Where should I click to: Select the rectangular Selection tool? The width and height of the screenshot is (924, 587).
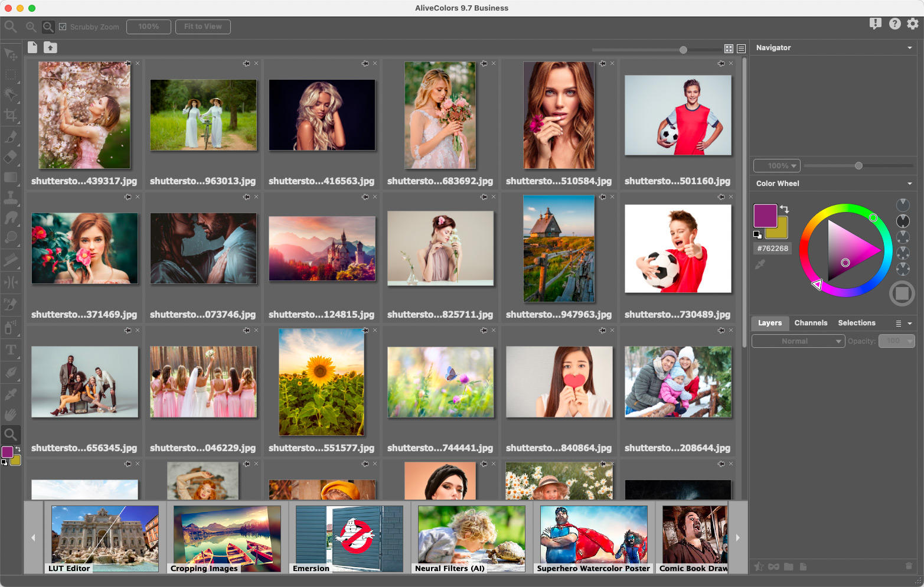pyautogui.click(x=11, y=75)
